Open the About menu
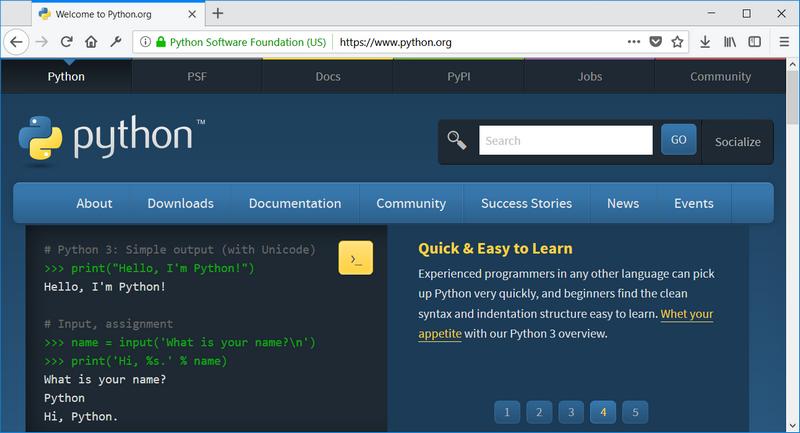Screen dimensions: 800x433 94,203
